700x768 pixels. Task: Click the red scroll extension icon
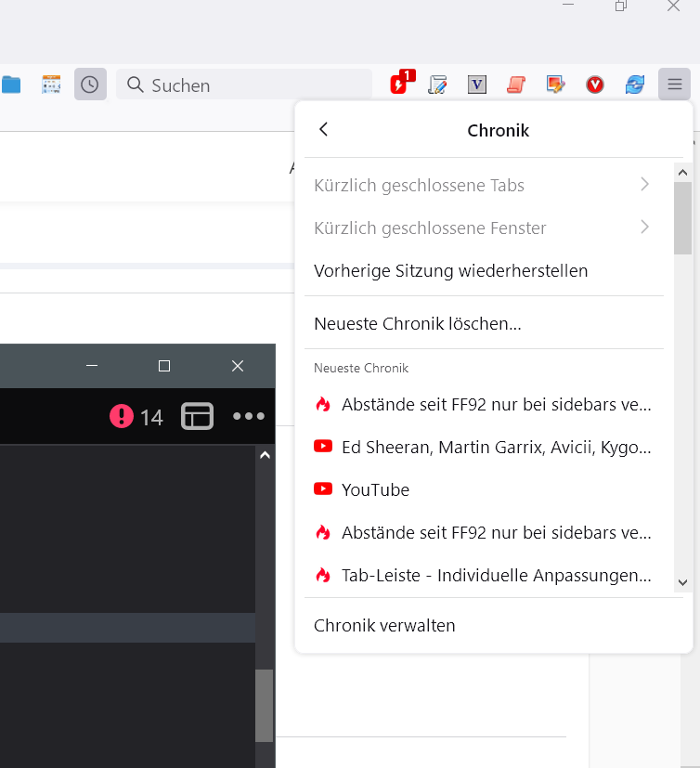coord(515,85)
